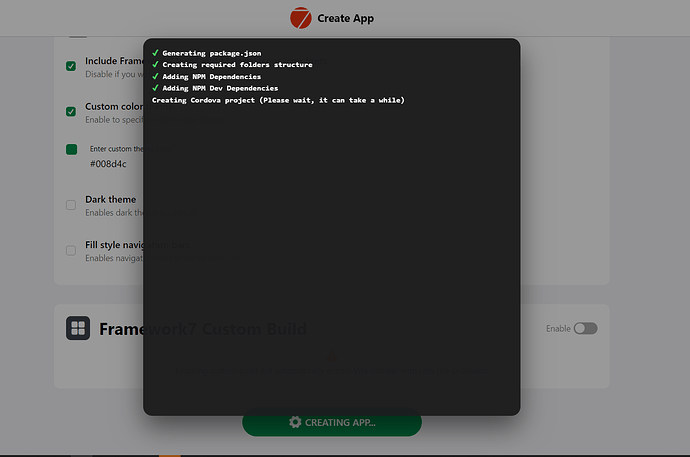Image resolution: width=690 pixels, height=457 pixels.
Task: Click the Generating package.json log line
Action: point(212,53)
